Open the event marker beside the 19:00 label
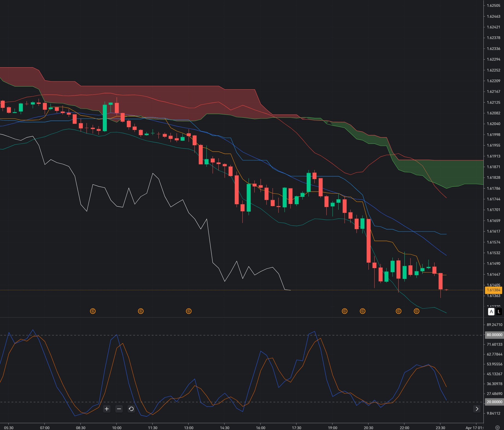The width and height of the screenshot is (504, 430). tap(345, 311)
